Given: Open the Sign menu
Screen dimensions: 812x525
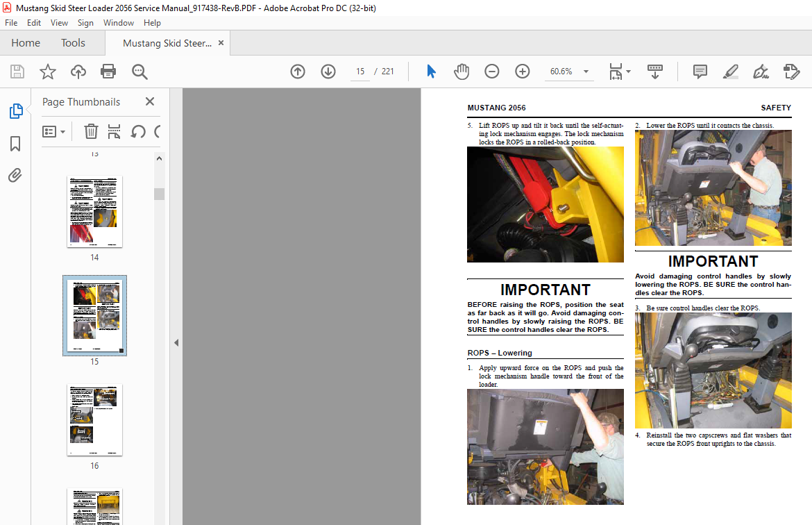Looking at the screenshot, I should 85,23.
